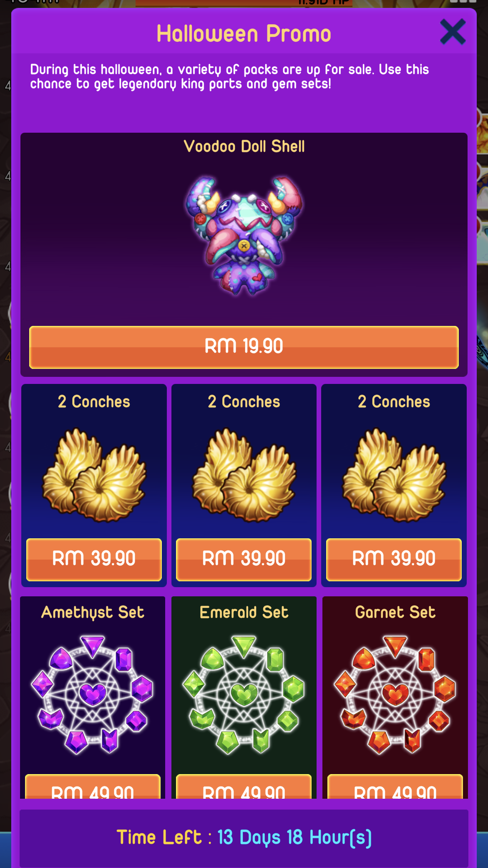
Task: Tap the Voodoo Doll Shell title
Action: (x=244, y=146)
